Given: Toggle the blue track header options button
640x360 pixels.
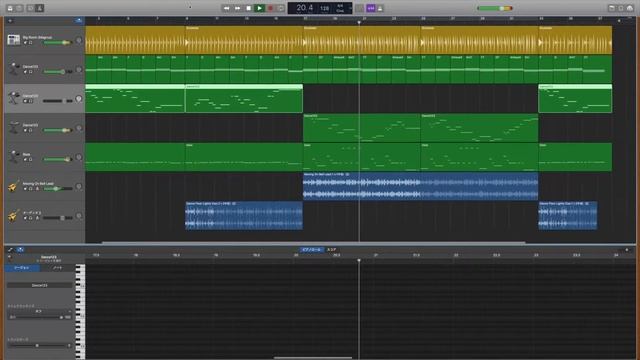Looking at the screenshot, I should coord(79,20).
